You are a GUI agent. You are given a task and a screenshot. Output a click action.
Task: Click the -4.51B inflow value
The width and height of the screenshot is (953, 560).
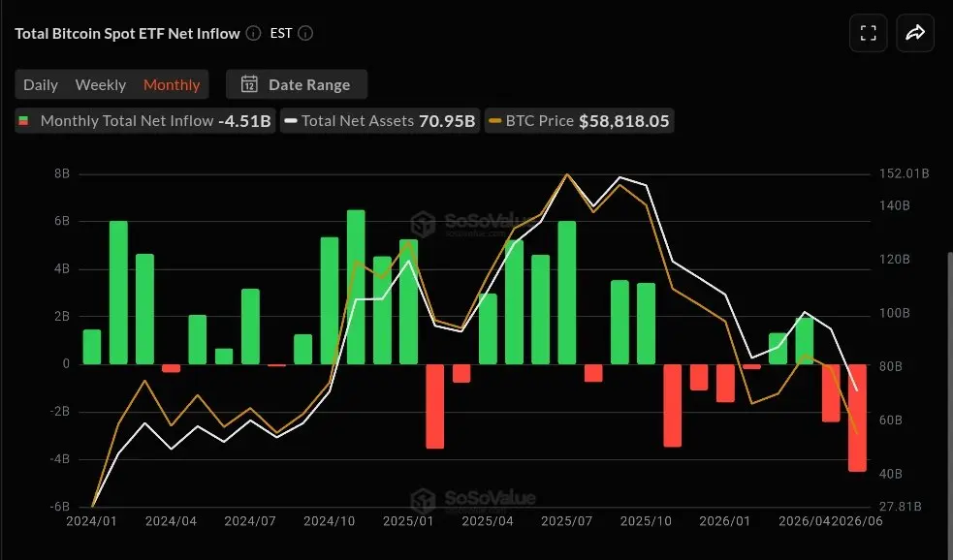pyautogui.click(x=244, y=121)
